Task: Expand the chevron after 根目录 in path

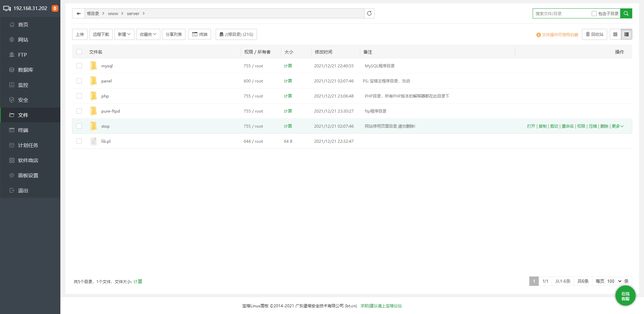Action: tap(103, 13)
